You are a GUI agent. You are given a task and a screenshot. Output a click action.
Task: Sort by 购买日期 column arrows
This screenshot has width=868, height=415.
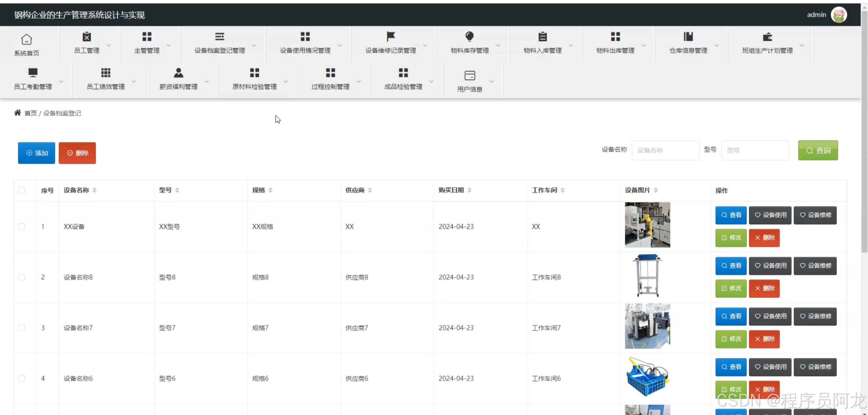(469, 190)
